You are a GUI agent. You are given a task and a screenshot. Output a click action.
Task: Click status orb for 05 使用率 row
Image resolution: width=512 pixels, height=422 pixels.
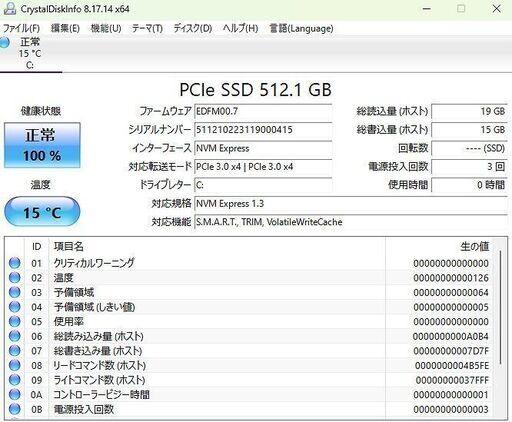(x=14, y=322)
